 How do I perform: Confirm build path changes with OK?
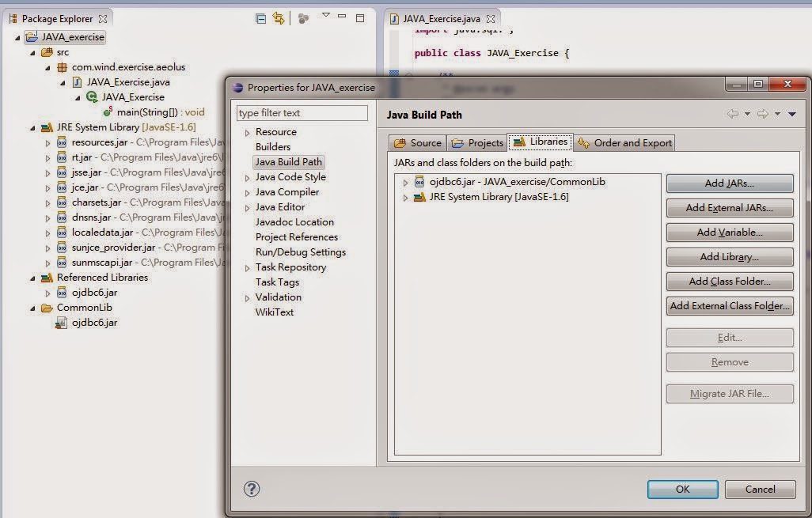coord(682,489)
